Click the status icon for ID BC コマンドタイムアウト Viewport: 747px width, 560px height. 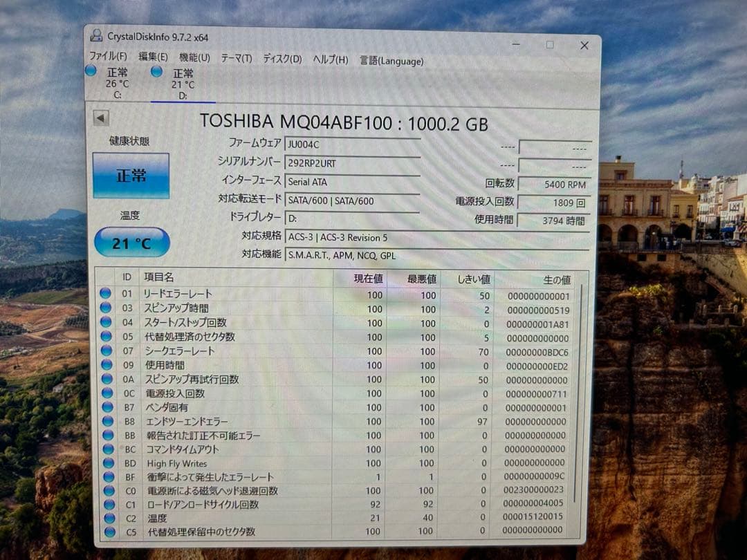coord(108,449)
